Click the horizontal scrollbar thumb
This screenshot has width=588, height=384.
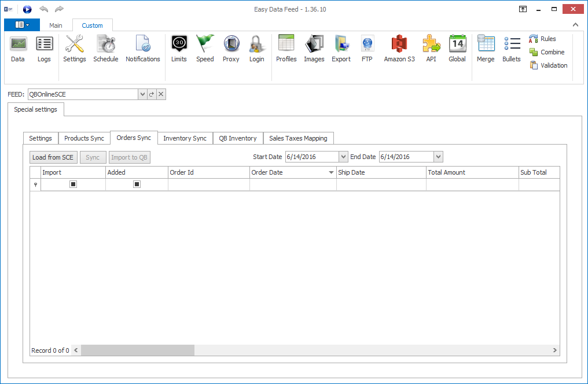tap(138, 350)
